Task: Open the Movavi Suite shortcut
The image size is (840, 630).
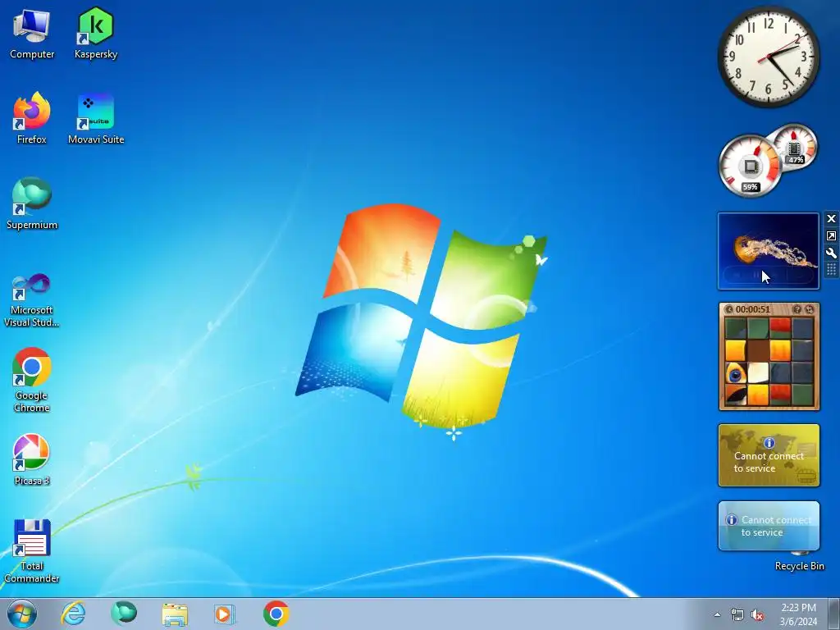Action: tap(96, 118)
